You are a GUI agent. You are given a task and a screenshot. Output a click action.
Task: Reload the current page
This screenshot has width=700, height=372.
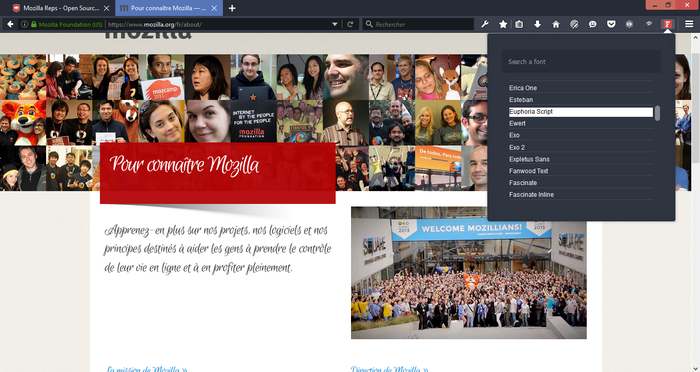pos(350,24)
